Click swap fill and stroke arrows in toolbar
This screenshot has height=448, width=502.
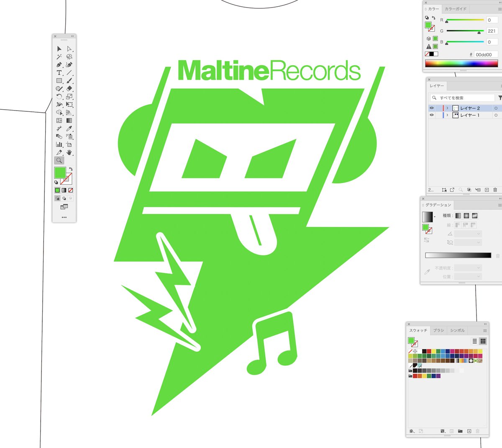[71, 169]
